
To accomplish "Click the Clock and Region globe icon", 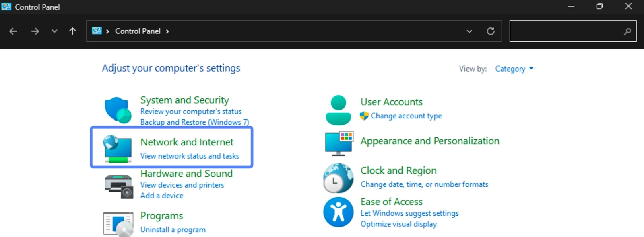I will coord(338,178).
